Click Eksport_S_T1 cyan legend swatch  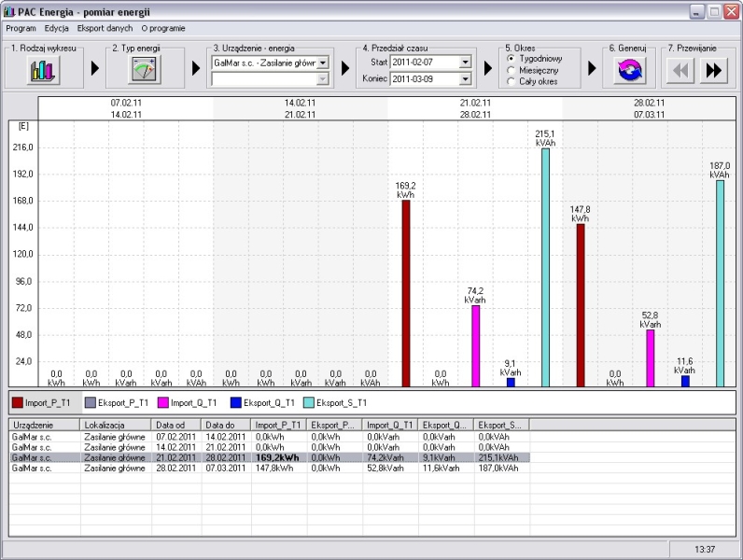click(309, 402)
